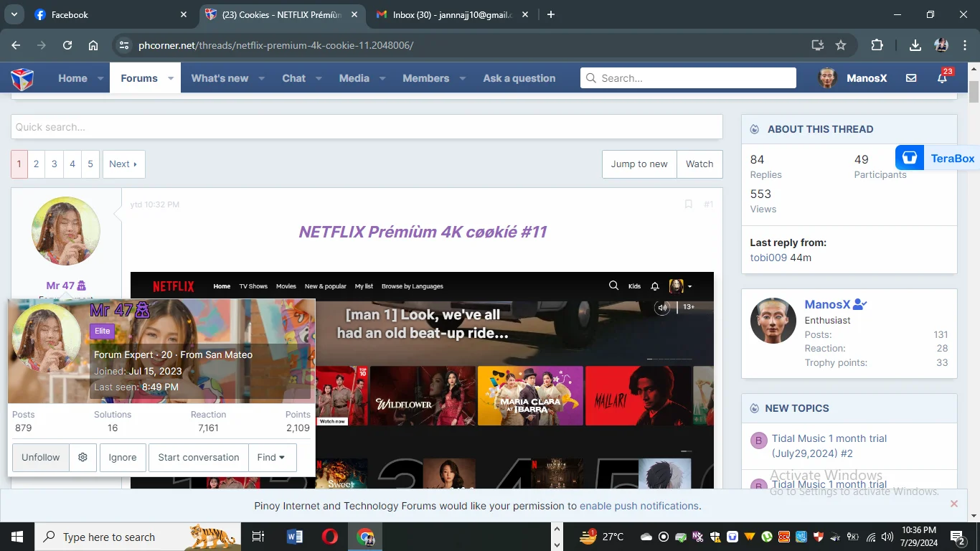Reload the page with the refresh icon

(67, 45)
